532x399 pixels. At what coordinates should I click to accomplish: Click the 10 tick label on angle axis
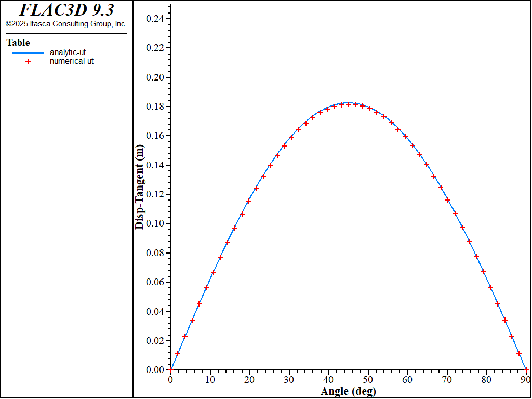click(210, 380)
